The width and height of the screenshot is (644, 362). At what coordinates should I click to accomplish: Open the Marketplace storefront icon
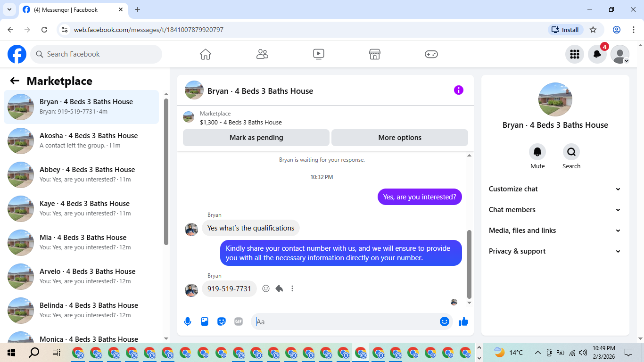375,54
